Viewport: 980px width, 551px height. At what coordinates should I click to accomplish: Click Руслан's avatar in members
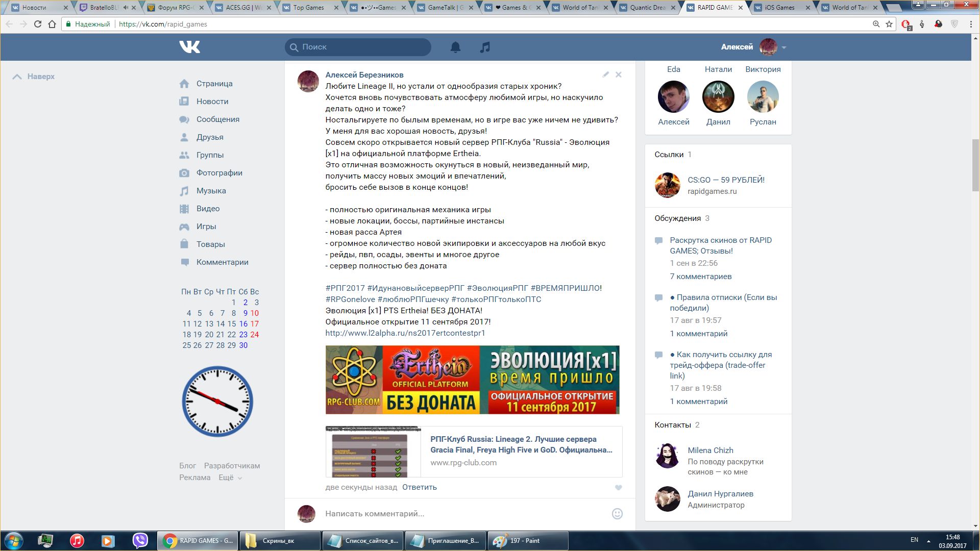pyautogui.click(x=763, y=97)
